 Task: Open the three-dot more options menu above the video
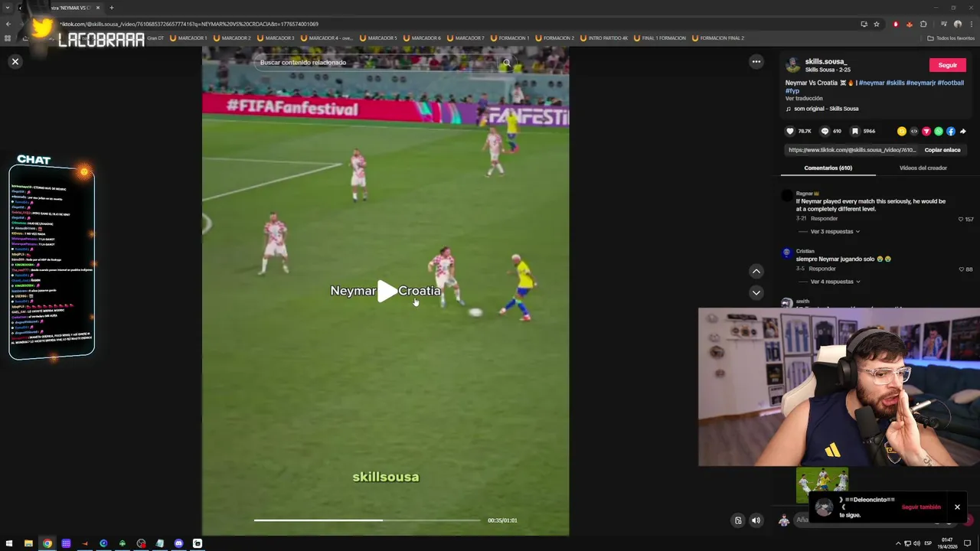[756, 61]
